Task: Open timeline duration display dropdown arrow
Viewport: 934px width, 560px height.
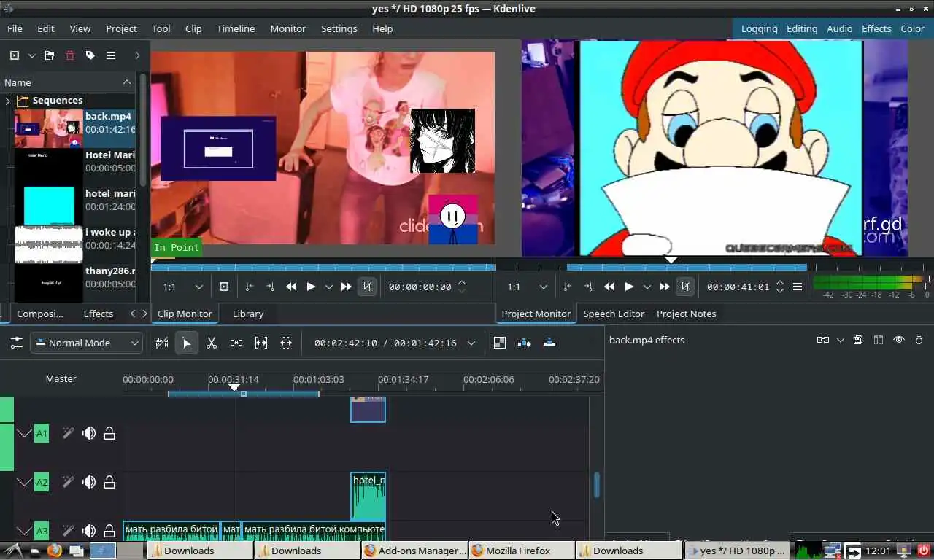Action: click(x=471, y=343)
